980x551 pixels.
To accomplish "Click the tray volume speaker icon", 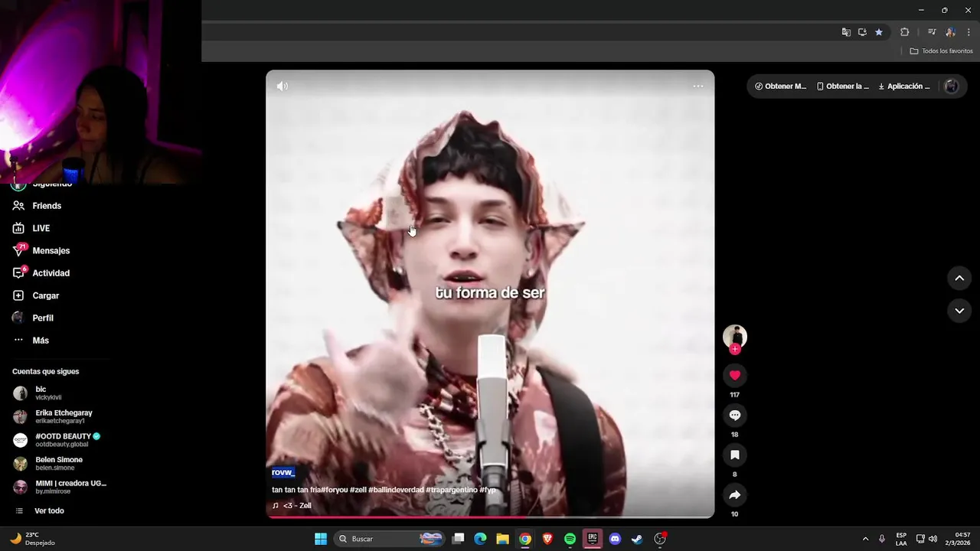I will [x=933, y=539].
